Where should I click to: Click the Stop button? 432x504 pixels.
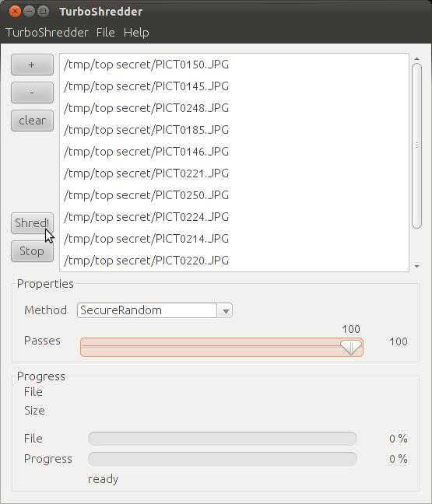(x=32, y=251)
